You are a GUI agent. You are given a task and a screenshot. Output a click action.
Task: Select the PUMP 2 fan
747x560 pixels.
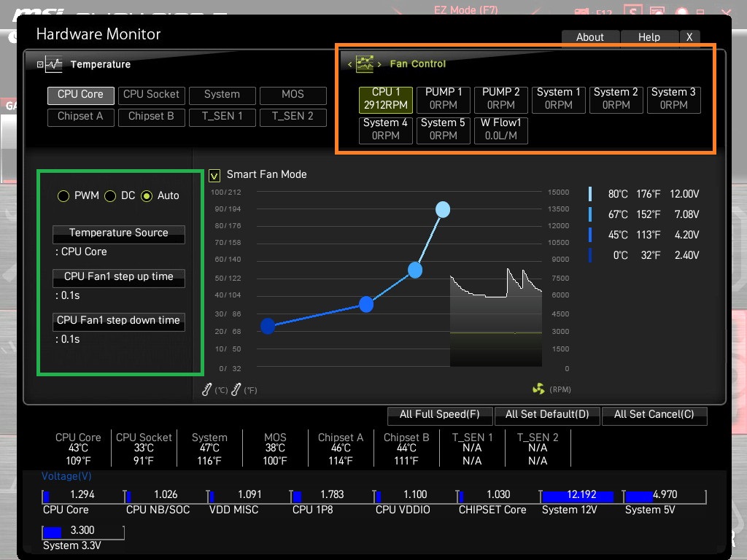(501, 99)
